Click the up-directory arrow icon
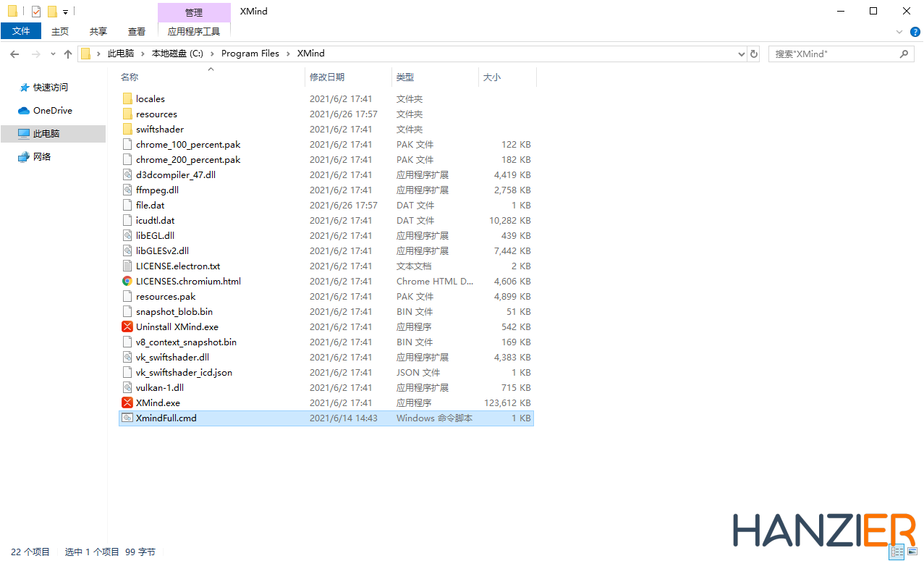Screen dimensions: 924x561 [68, 54]
